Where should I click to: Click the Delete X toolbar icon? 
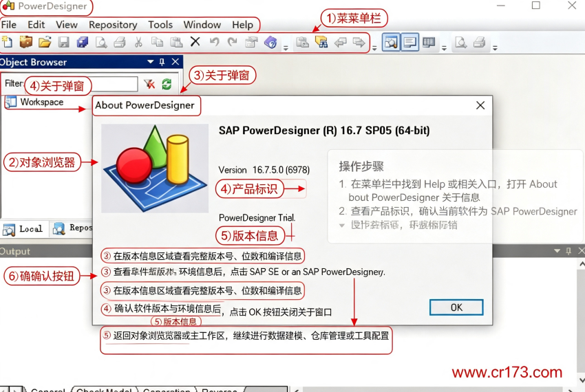pyautogui.click(x=195, y=41)
